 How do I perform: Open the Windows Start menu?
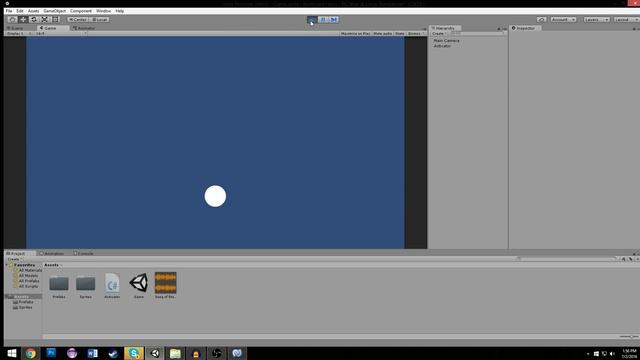pyautogui.click(x=11, y=353)
